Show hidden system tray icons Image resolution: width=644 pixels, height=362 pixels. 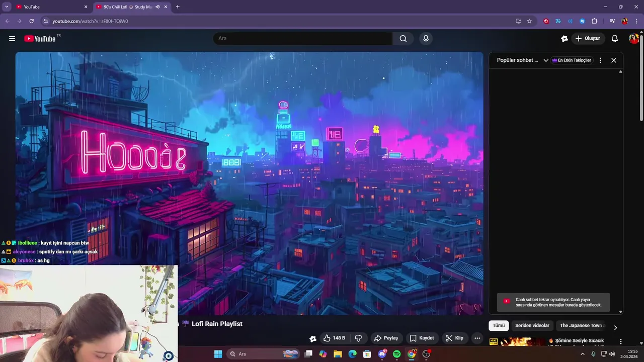(x=583, y=354)
